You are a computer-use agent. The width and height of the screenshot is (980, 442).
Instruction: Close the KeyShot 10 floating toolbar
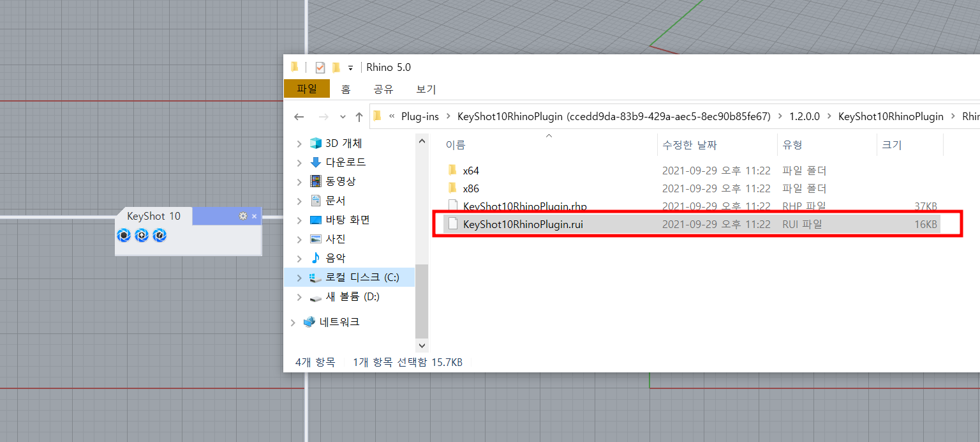[254, 216]
